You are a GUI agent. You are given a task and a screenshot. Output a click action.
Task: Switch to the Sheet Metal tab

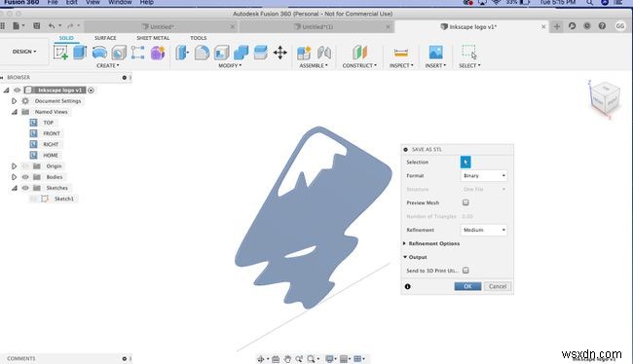point(153,38)
